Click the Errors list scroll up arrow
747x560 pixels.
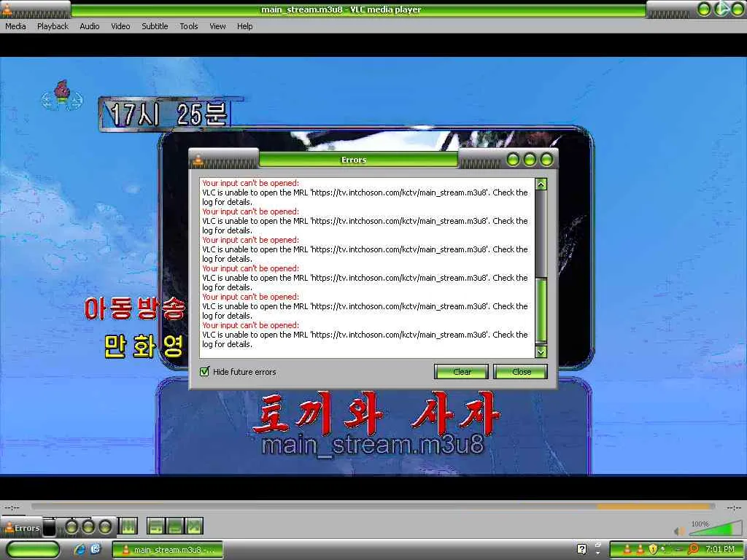pyautogui.click(x=541, y=184)
